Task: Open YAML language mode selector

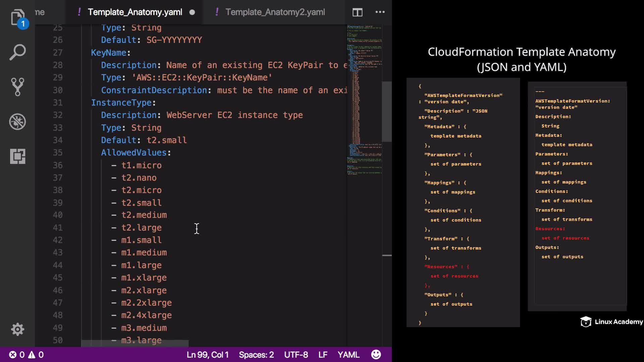Action: coord(348,355)
